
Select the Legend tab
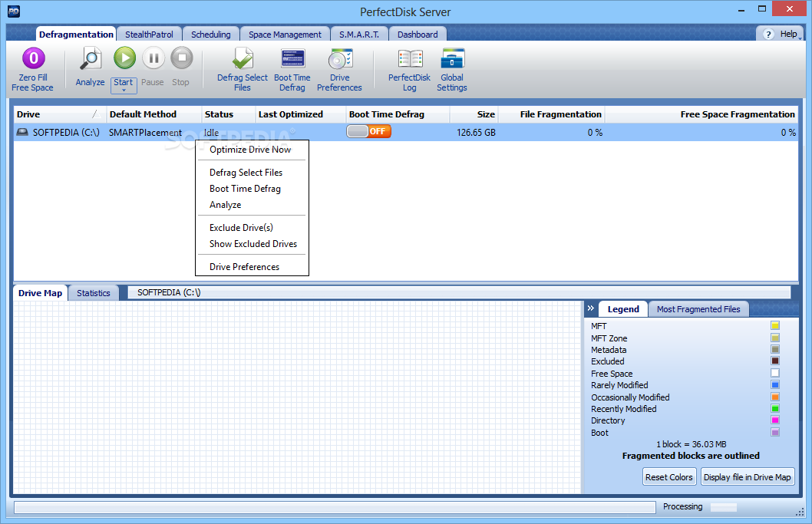[x=623, y=309]
